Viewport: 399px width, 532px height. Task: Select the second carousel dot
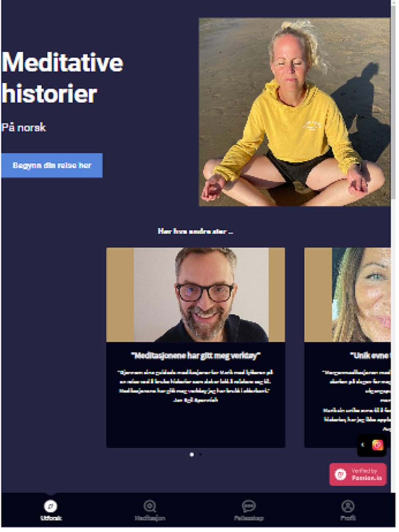(200, 455)
